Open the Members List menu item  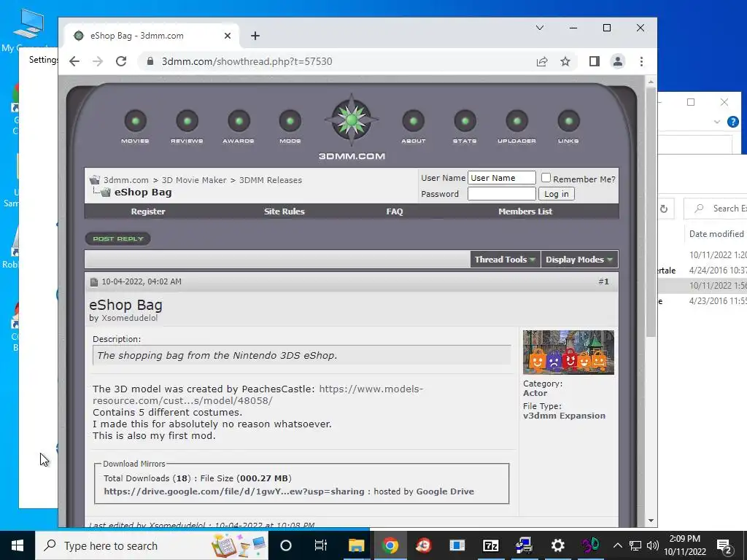point(525,211)
